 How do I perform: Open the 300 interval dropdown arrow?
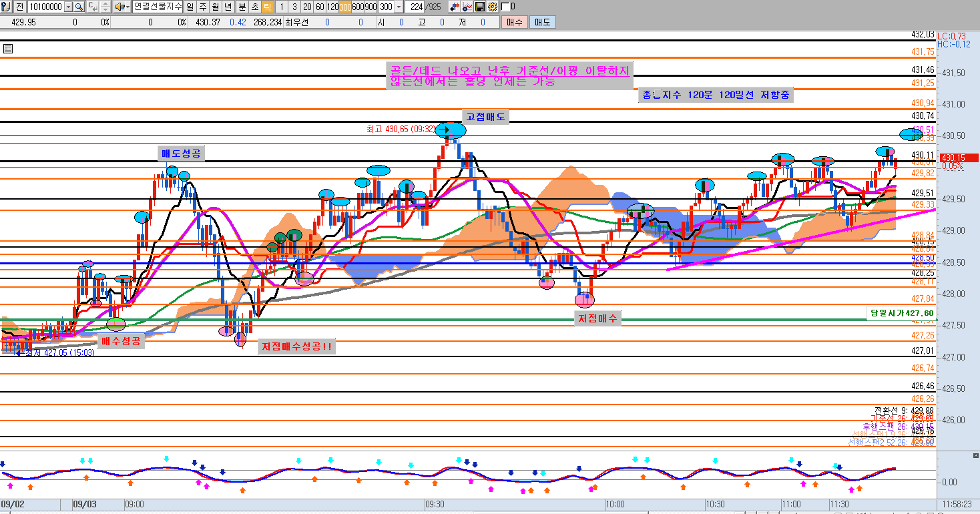399,7
